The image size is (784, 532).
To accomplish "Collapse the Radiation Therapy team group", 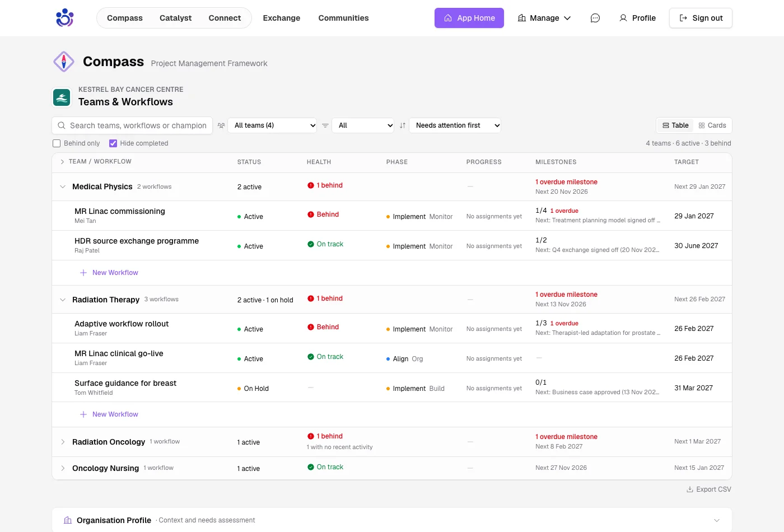I will click(63, 300).
